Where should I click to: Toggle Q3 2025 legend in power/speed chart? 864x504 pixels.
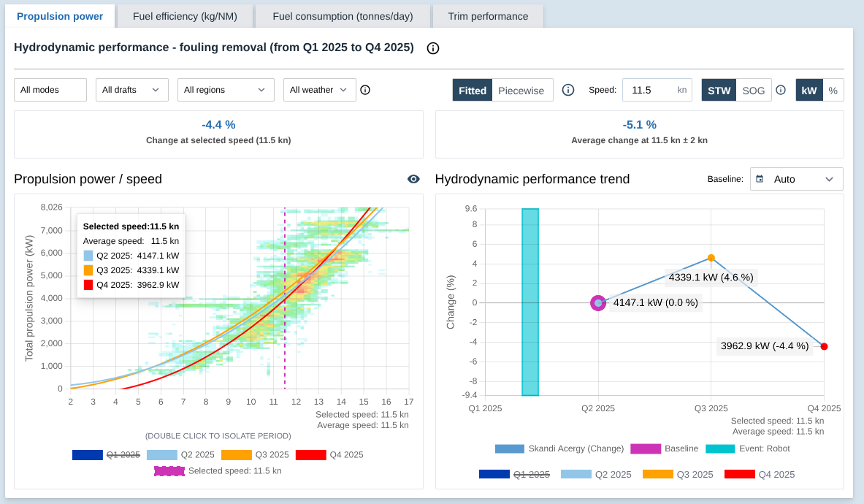tap(255, 455)
